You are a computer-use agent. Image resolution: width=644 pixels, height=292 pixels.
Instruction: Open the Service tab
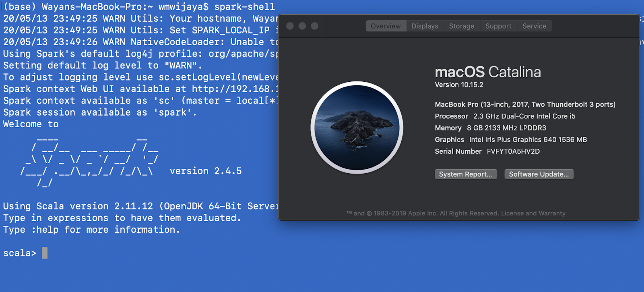click(x=535, y=26)
